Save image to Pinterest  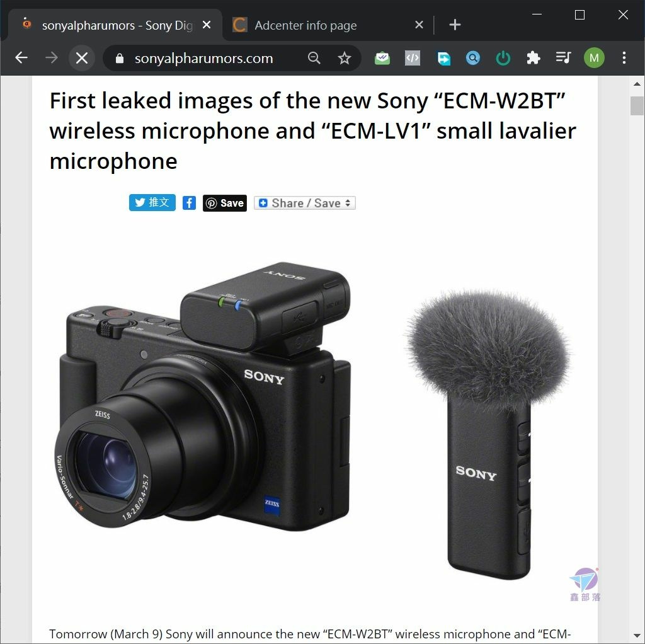(x=225, y=203)
